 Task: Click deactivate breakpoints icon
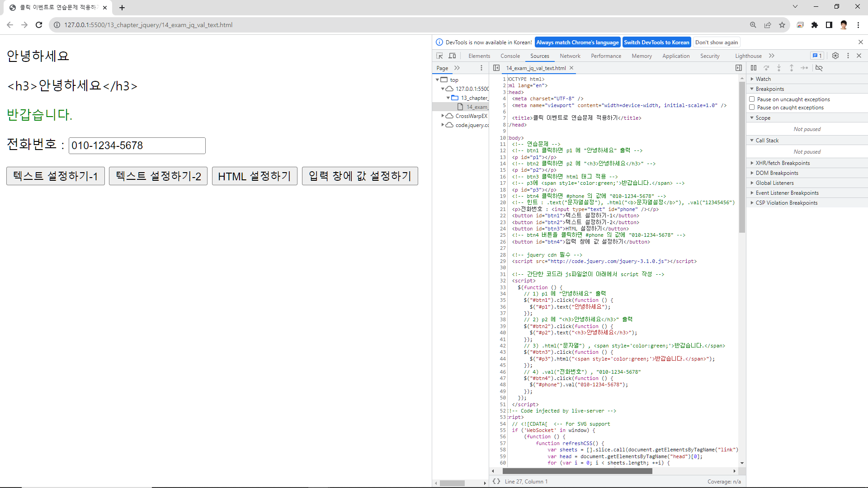[x=819, y=68]
